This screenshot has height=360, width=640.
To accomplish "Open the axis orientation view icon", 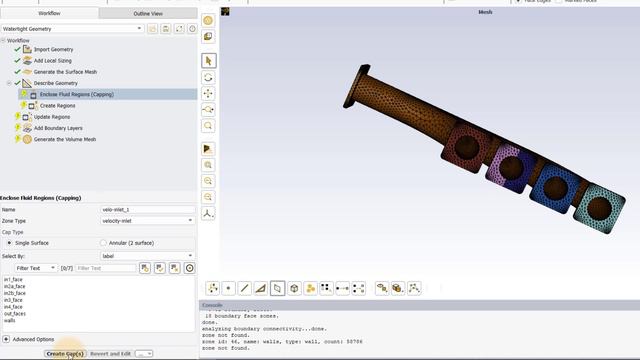I will 208,213.
